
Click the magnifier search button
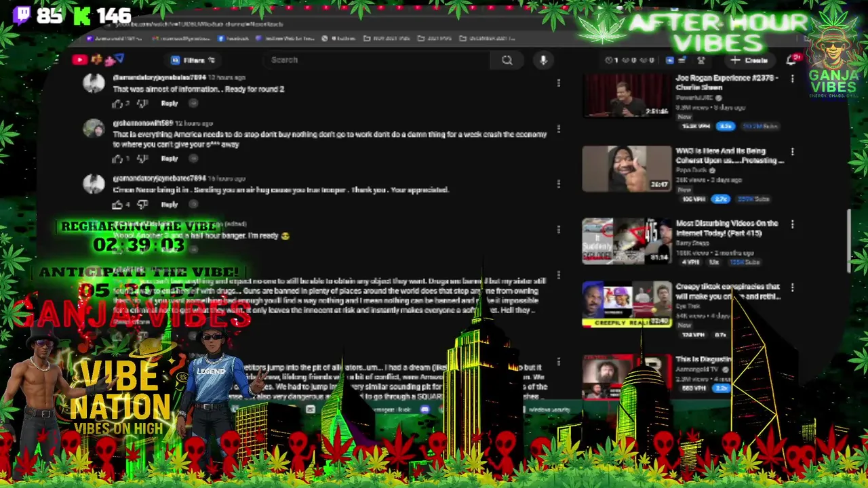[x=507, y=60]
